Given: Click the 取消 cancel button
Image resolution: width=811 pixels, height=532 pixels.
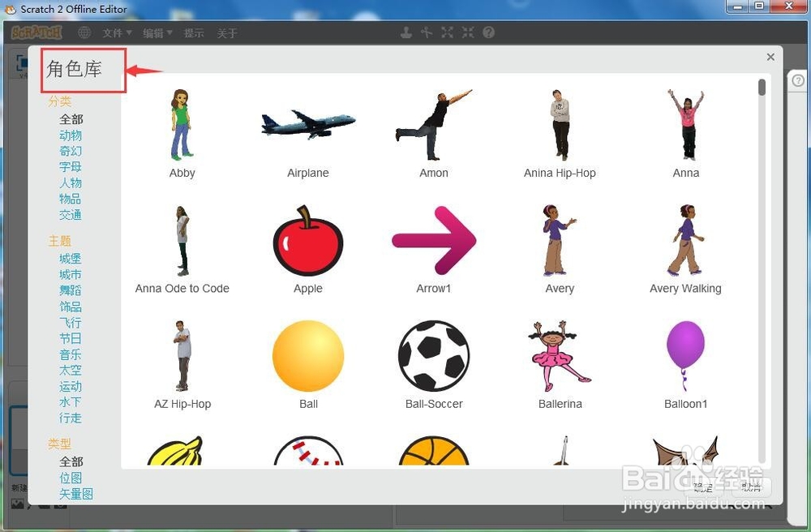Looking at the screenshot, I should (751, 487).
